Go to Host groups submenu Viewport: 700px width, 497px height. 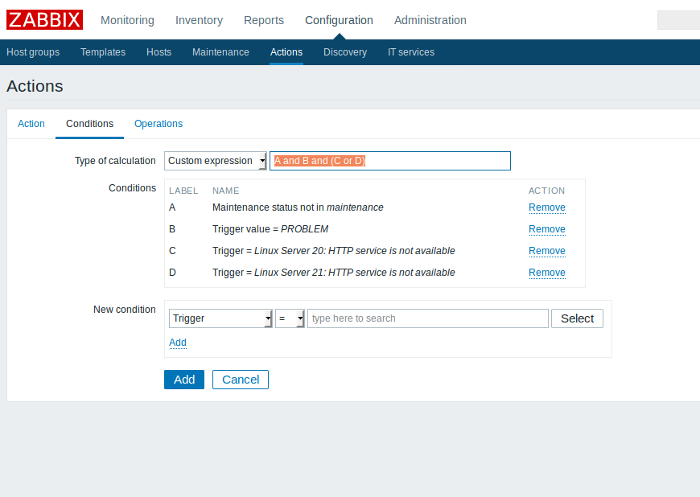tap(33, 52)
